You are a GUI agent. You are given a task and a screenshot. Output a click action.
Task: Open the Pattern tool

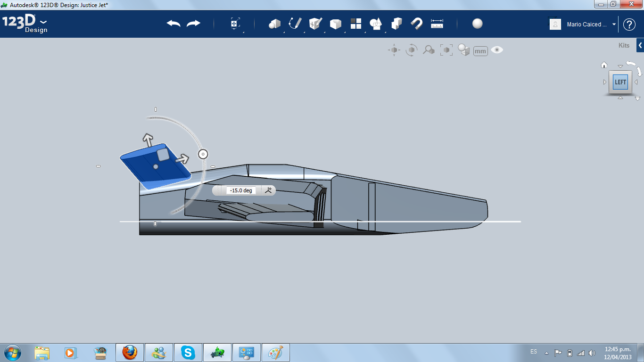tap(356, 24)
